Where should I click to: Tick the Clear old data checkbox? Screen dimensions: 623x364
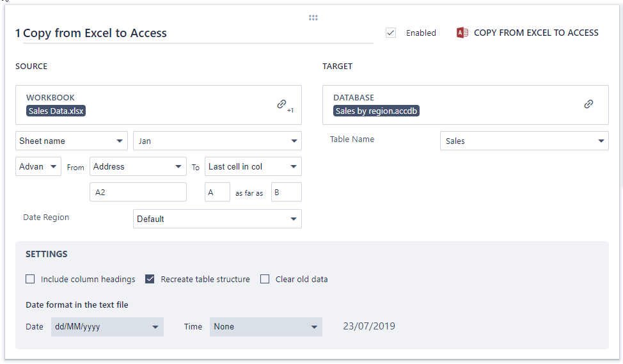(265, 279)
